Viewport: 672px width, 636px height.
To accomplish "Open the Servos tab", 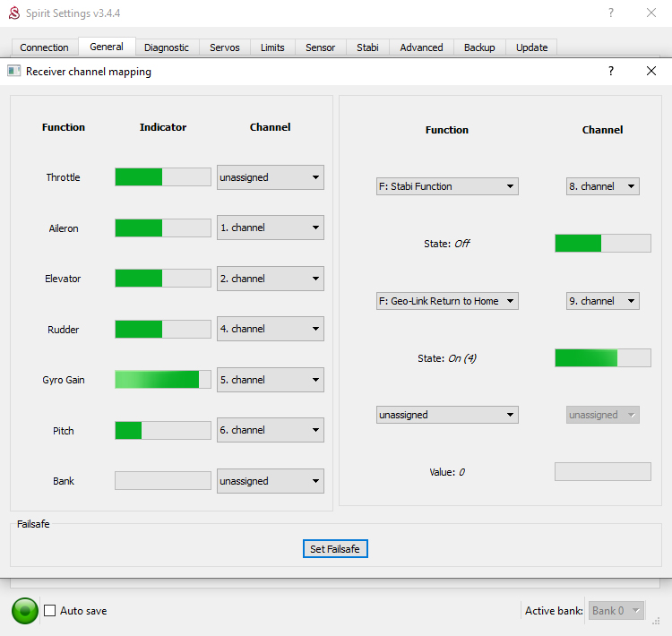I will (x=224, y=47).
